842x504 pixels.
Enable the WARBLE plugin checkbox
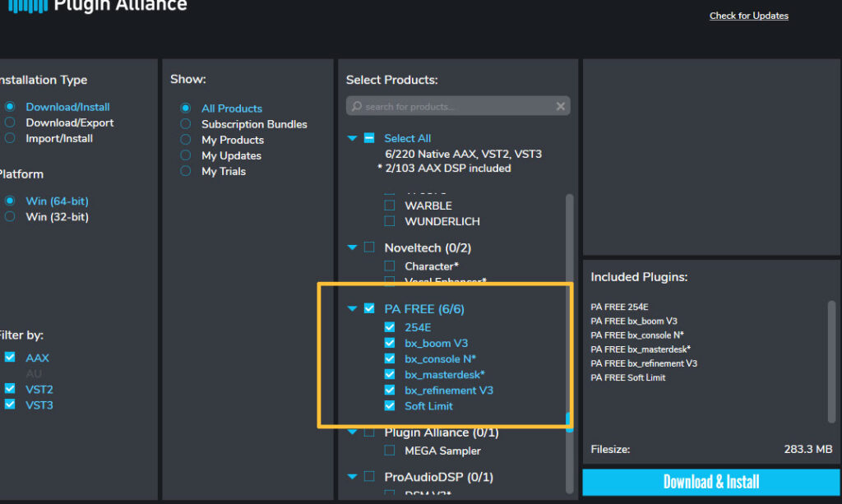[390, 205]
